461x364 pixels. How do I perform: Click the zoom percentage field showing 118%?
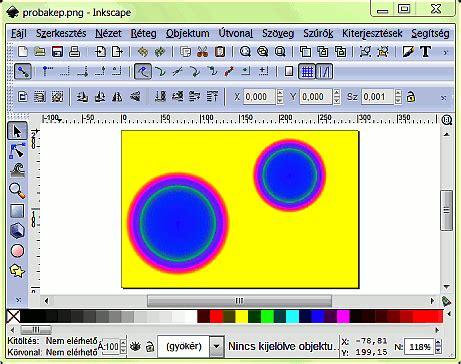pyautogui.click(x=419, y=347)
